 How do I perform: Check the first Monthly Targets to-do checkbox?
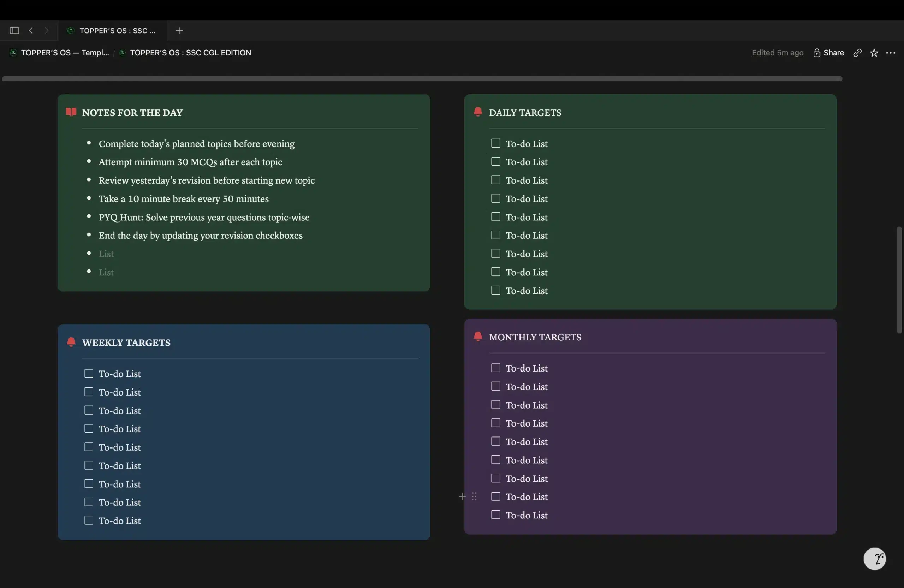click(x=495, y=368)
